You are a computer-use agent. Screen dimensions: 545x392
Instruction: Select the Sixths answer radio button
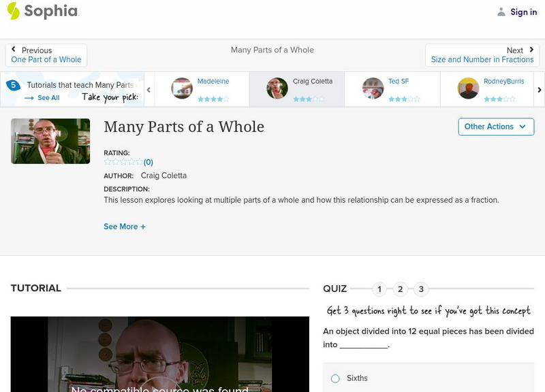click(335, 378)
